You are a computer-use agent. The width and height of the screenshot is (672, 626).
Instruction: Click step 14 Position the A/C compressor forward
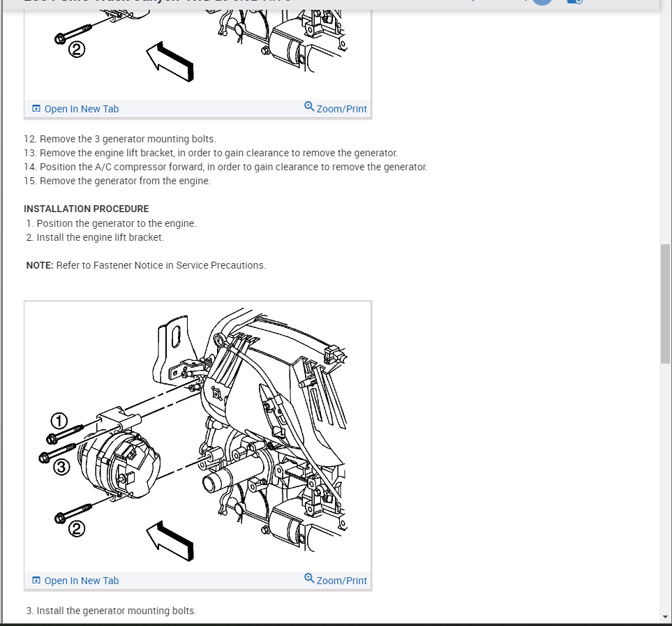pos(226,167)
